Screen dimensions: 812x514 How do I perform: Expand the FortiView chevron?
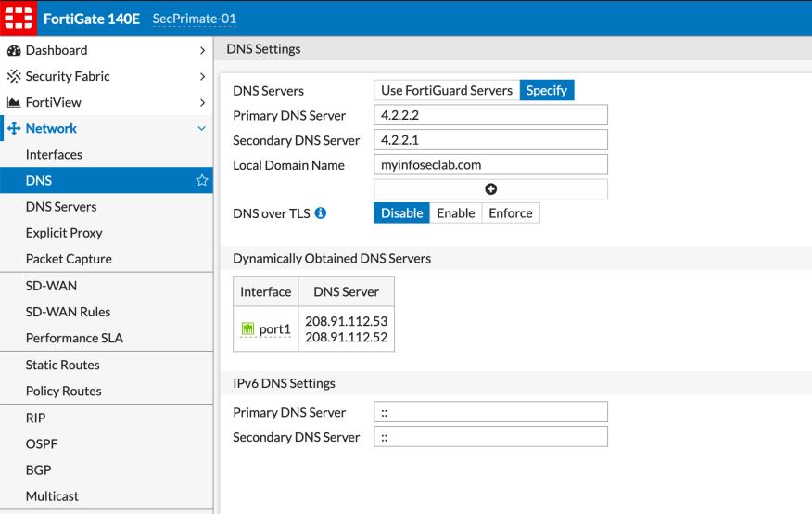202,103
